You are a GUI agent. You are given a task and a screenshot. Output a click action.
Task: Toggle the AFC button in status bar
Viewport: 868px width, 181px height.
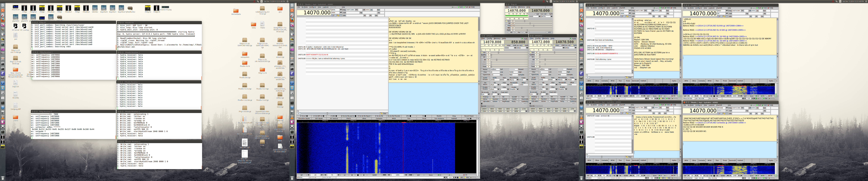pos(461,177)
